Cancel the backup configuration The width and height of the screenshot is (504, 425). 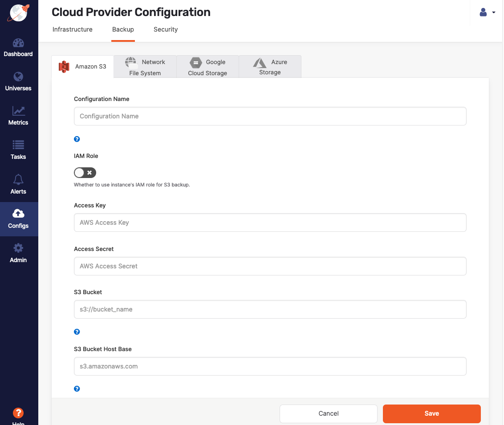coord(328,413)
